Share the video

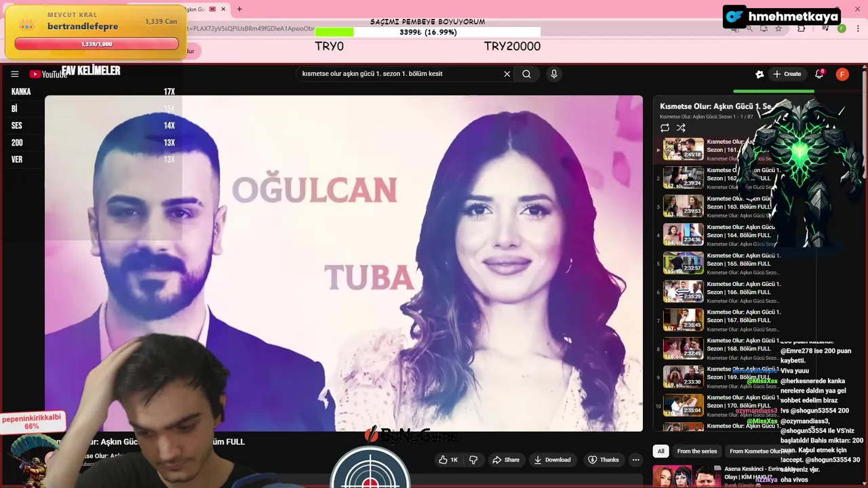506,460
